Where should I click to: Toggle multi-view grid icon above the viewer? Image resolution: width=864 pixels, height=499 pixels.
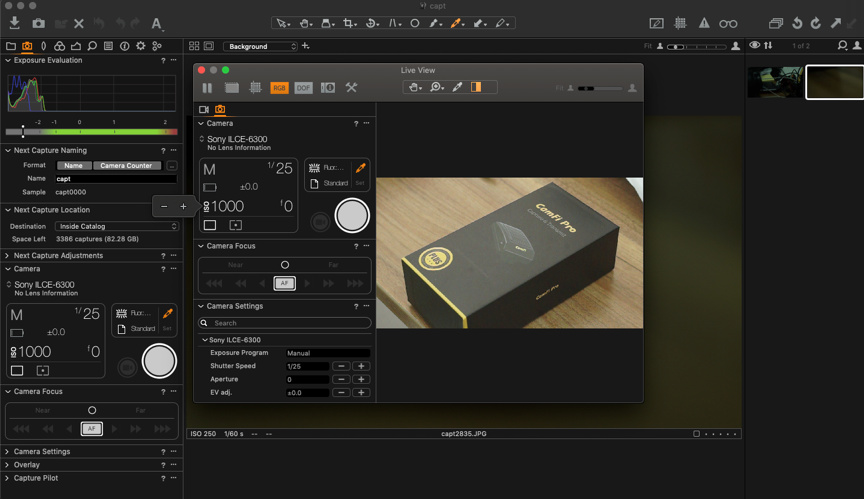coord(194,46)
